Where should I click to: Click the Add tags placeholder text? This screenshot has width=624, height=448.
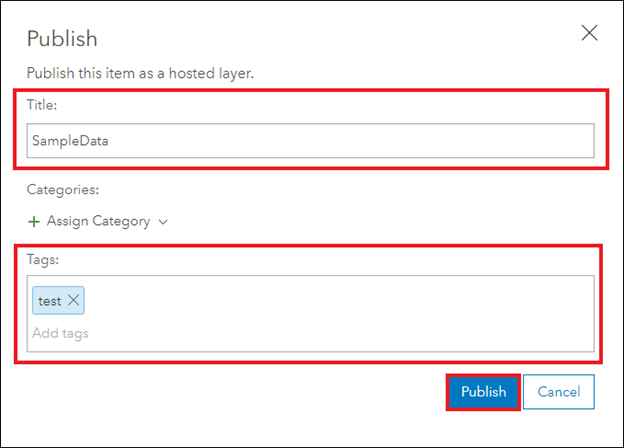(60, 333)
